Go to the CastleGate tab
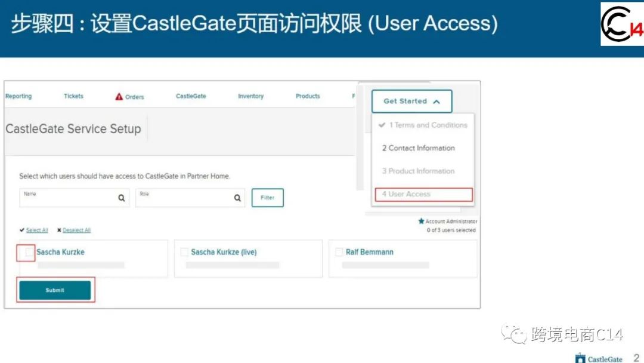644x363 pixels. click(191, 96)
